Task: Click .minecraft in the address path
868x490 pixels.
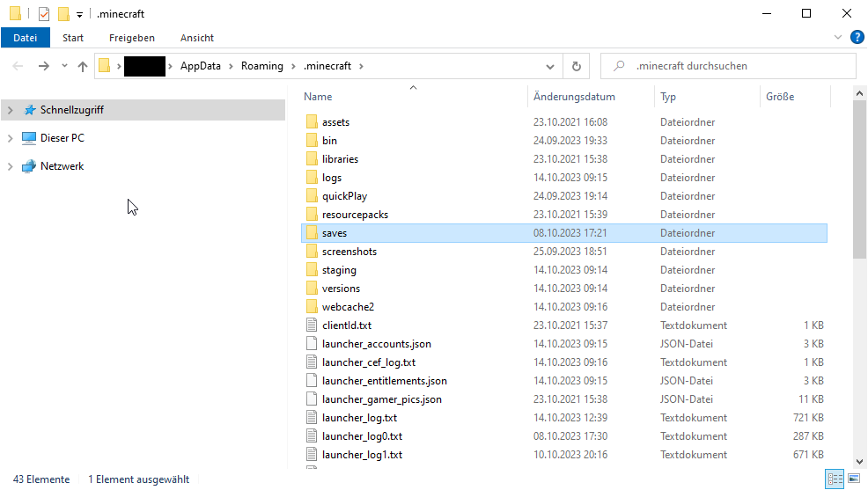Action: pos(327,66)
